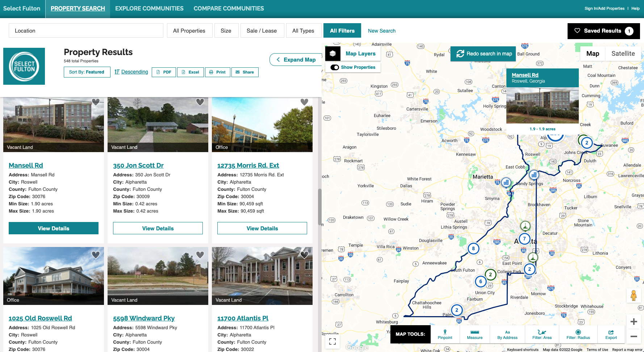Open Saved Results
Viewport: 644px width, 352px height.
click(603, 31)
